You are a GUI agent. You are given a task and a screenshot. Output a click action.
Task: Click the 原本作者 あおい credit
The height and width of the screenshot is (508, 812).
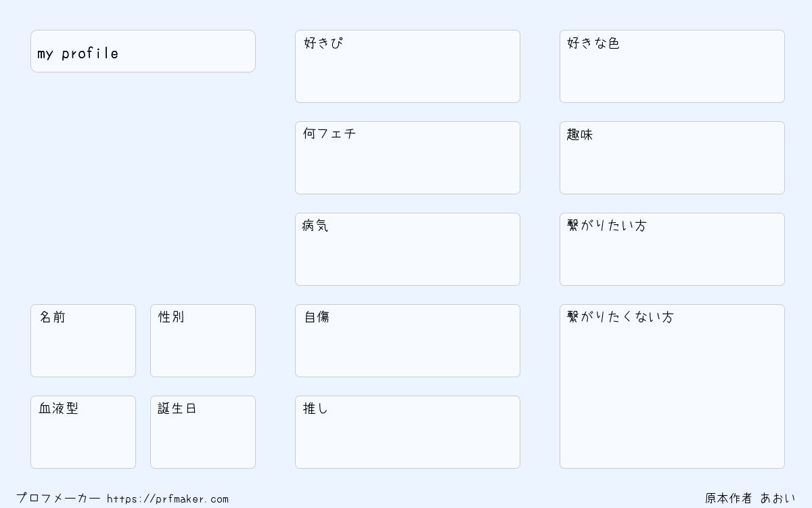pos(750,499)
